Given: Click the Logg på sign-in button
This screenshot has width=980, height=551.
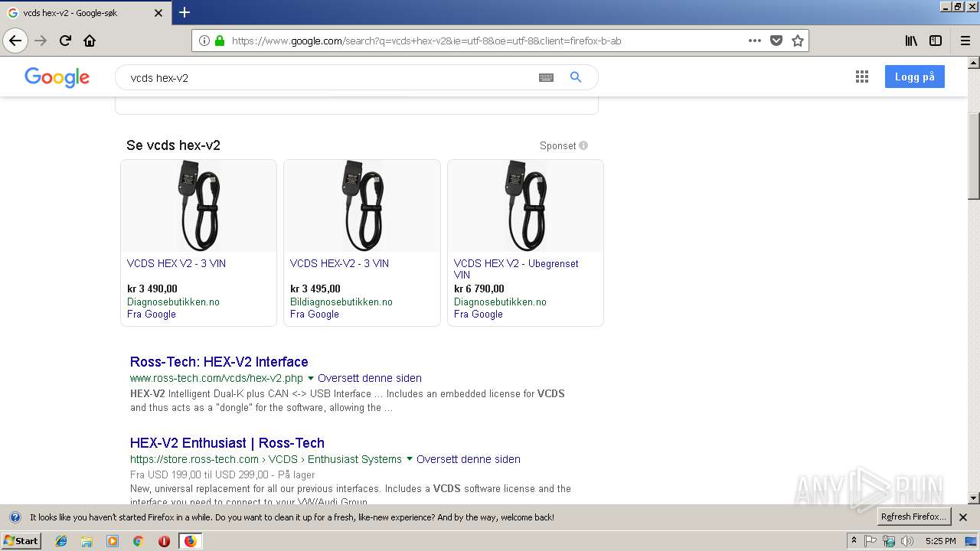Looking at the screenshot, I should click(914, 77).
